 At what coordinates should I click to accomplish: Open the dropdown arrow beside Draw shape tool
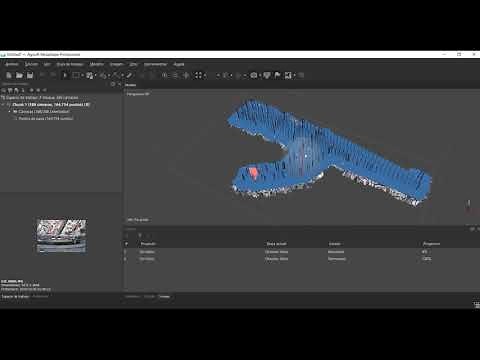coord(122,76)
